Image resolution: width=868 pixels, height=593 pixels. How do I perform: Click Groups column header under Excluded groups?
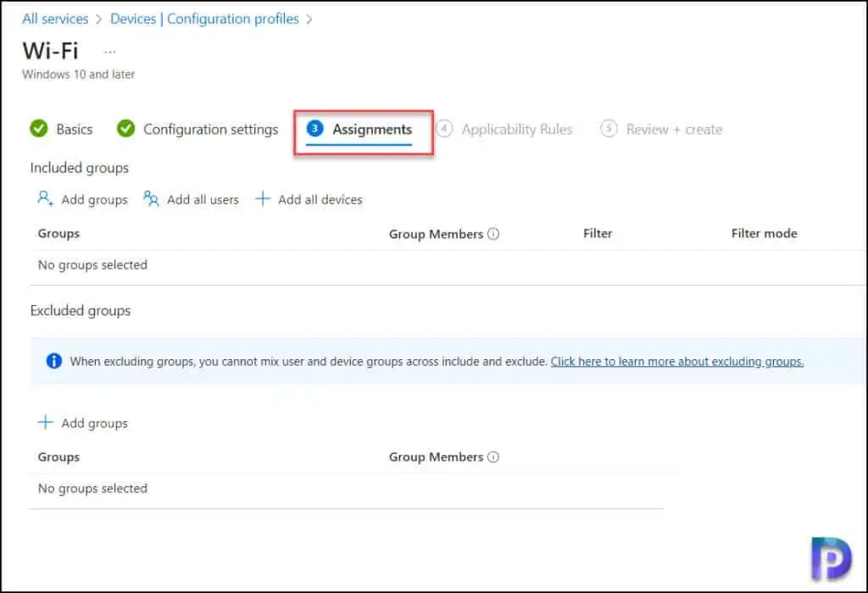pyautogui.click(x=58, y=457)
